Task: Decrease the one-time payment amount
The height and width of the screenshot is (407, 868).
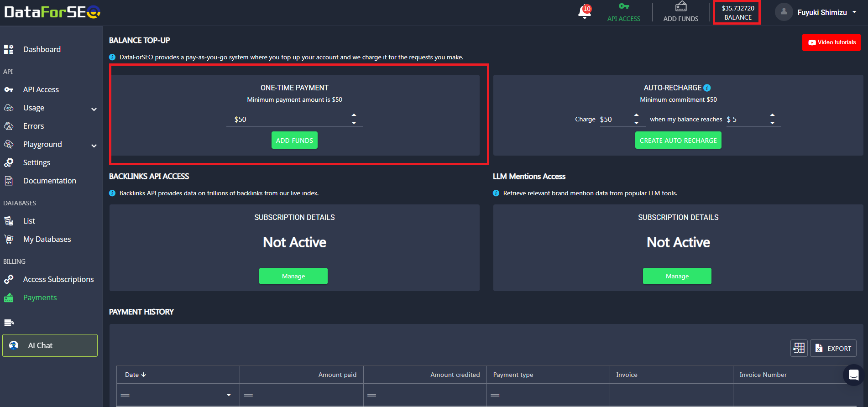Action: (354, 123)
